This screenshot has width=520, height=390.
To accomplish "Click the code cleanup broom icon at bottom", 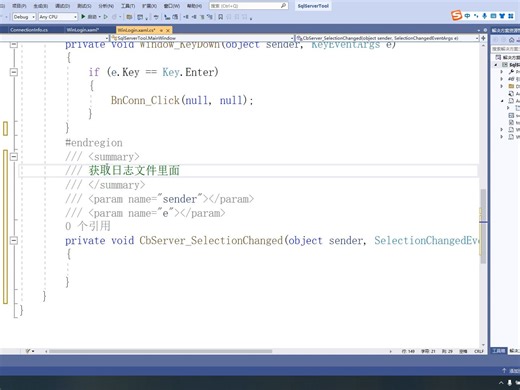I will point(29,351).
